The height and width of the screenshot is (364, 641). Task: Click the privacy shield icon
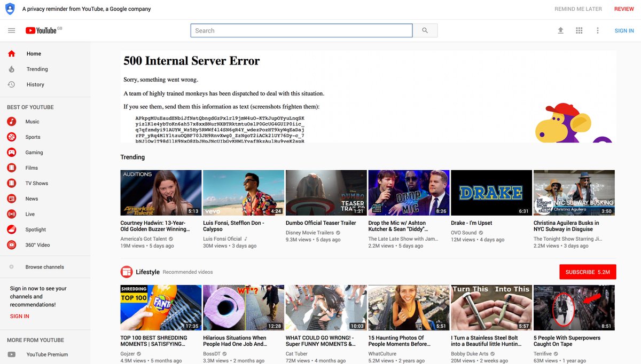(x=10, y=9)
